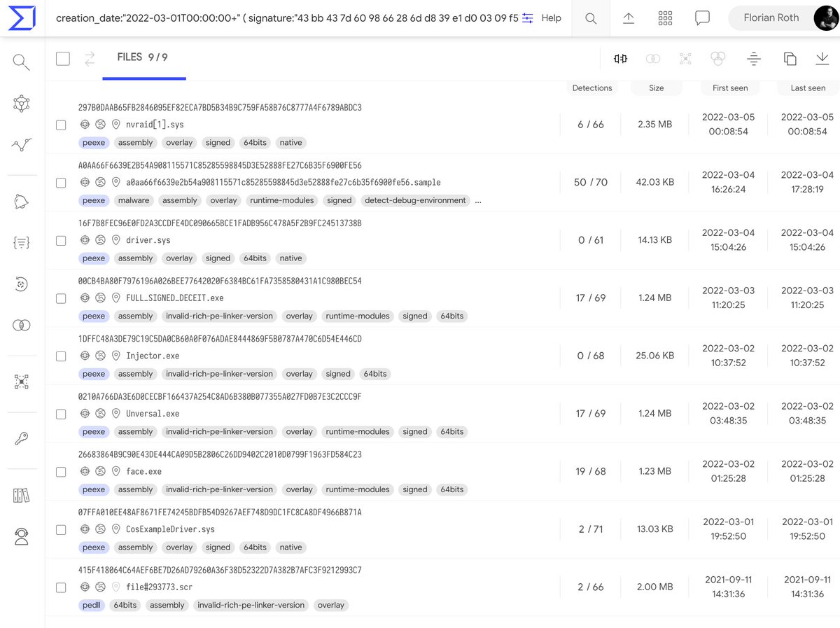
Task: Select the checkbox for CosExampleDriver.sys
Action: 61,529
